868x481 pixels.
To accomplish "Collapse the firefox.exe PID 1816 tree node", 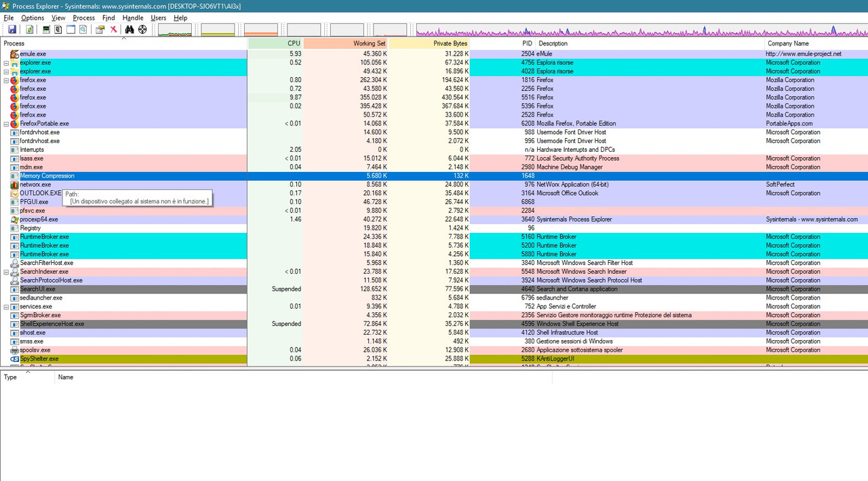I will [6, 80].
